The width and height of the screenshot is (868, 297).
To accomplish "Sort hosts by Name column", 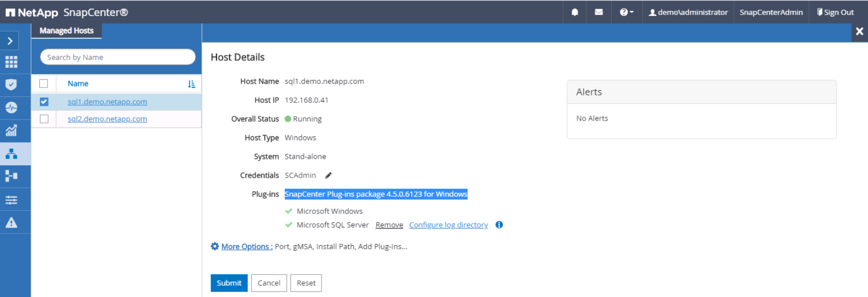I will pos(78,83).
